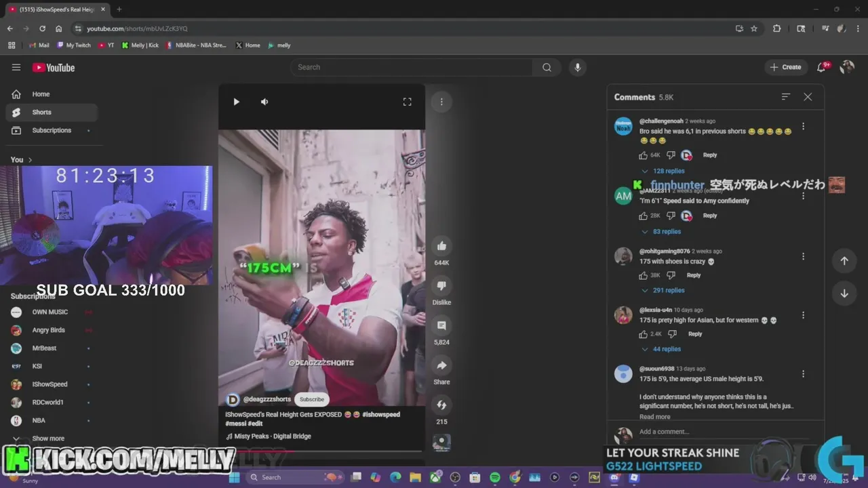
Task: Open the @deagzzzshorts channel link
Action: pos(267,399)
